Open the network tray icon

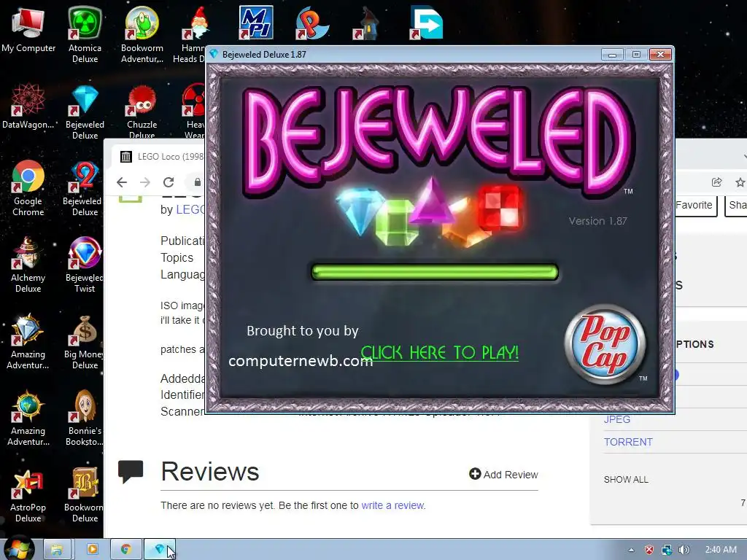tap(667, 550)
